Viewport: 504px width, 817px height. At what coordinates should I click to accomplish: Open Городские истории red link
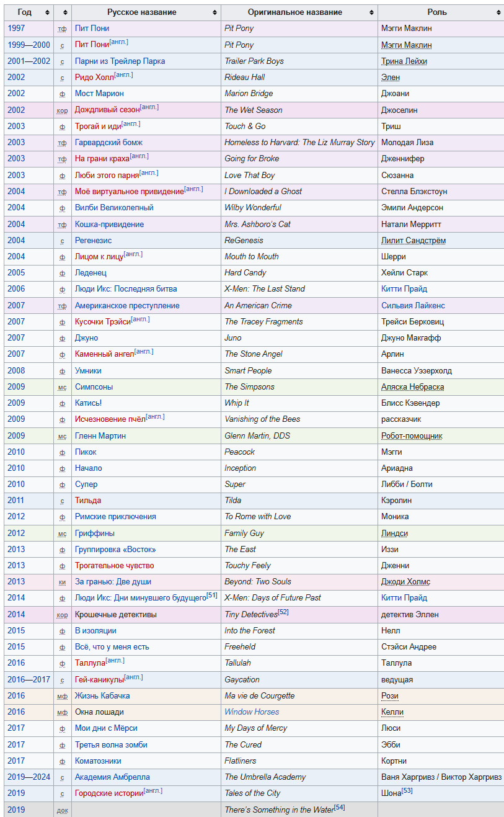[x=109, y=793]
